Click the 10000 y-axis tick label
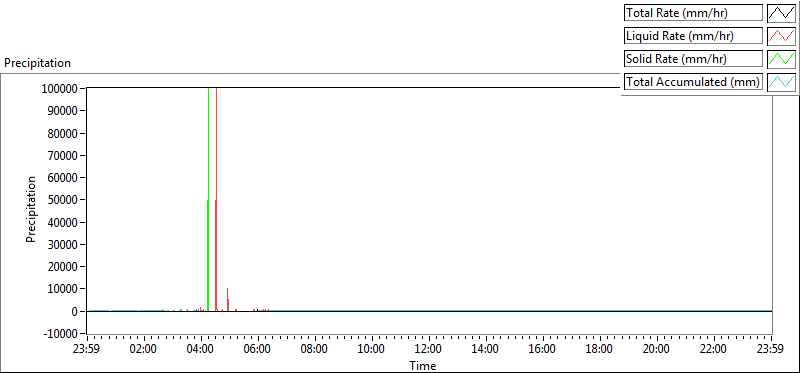 point(63,289)
